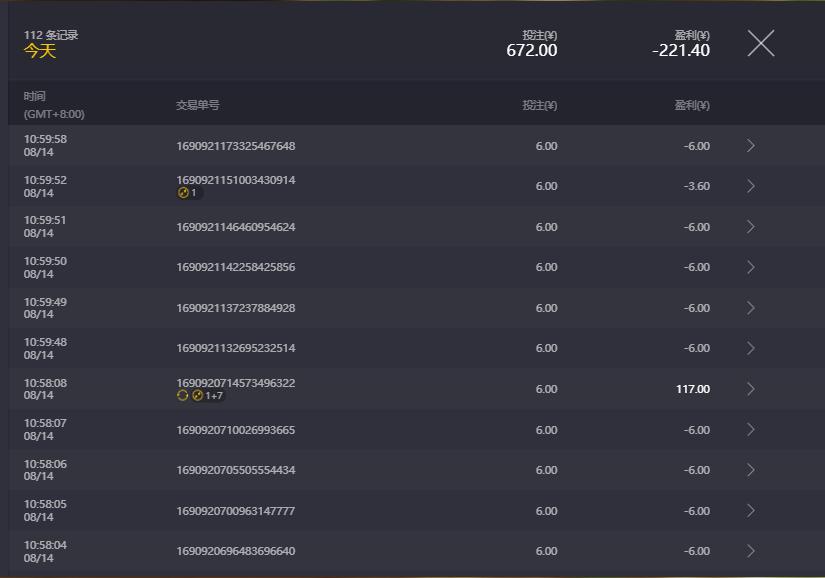The width and height of the screenshot is (825, 578).
Task: Open chevron for the 10:58:07 record
Action: (751, 430)
